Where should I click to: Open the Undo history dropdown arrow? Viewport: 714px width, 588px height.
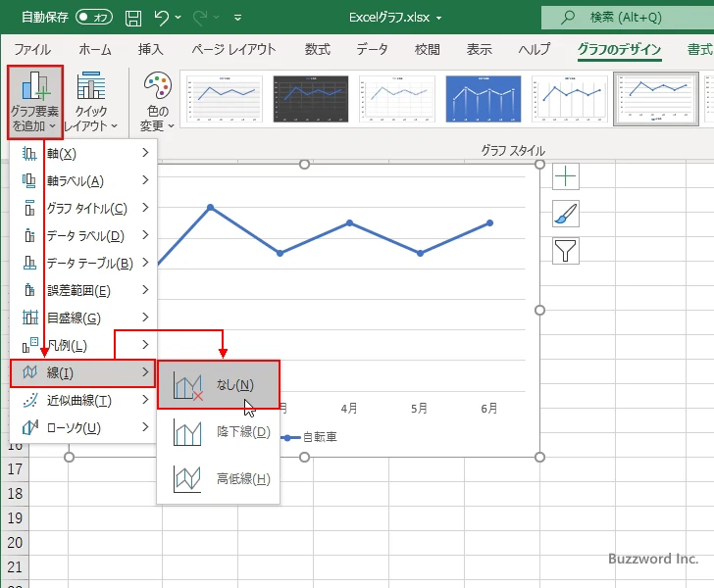pyautogui.click(x=178, y=18)
